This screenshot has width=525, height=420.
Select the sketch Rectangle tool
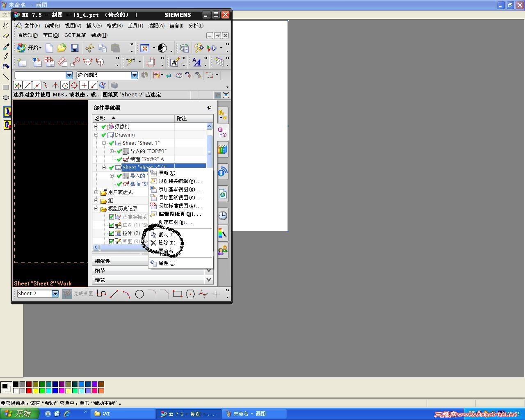coord(178,294)
